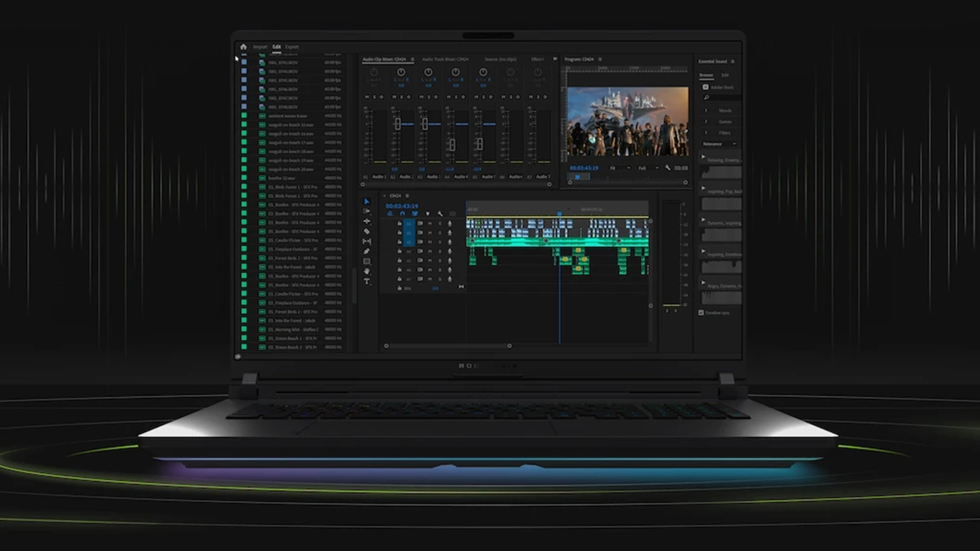Click the timeline 00:03:43:19 timecode
The width and height of the screenshot is (980, 551).
click(x=402, y=206)
